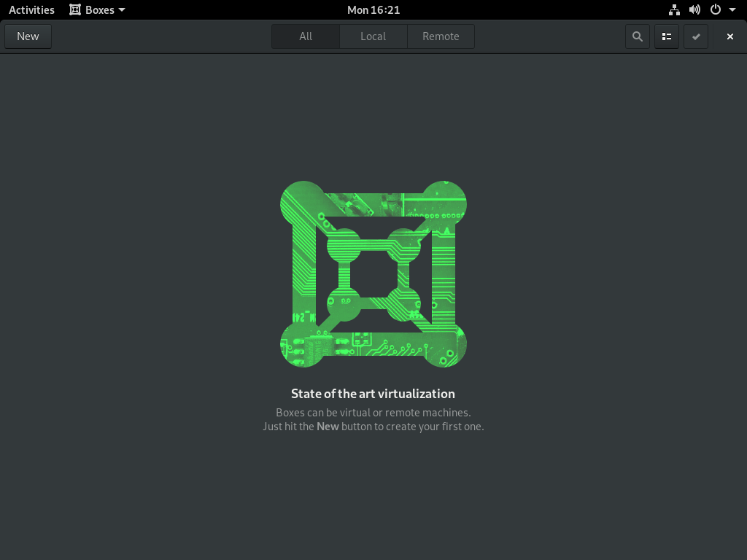Image resolution: width=747 pixels, height=560 pixels.
Task: Click the network status icon
Action: 674,10
